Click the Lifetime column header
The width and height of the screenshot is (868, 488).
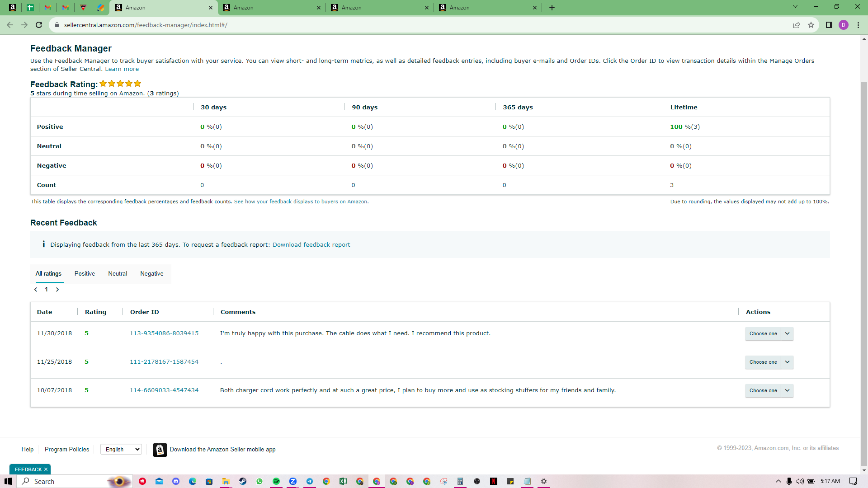(684, 108)
